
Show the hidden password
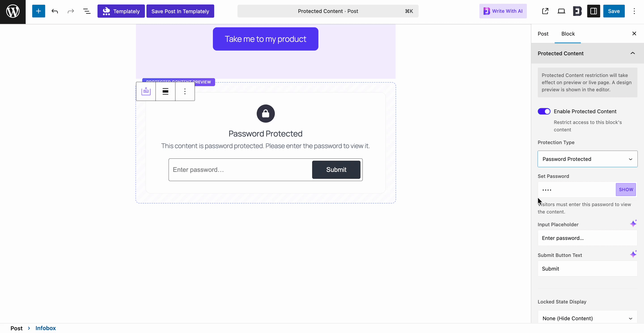[x=626, y=190]
